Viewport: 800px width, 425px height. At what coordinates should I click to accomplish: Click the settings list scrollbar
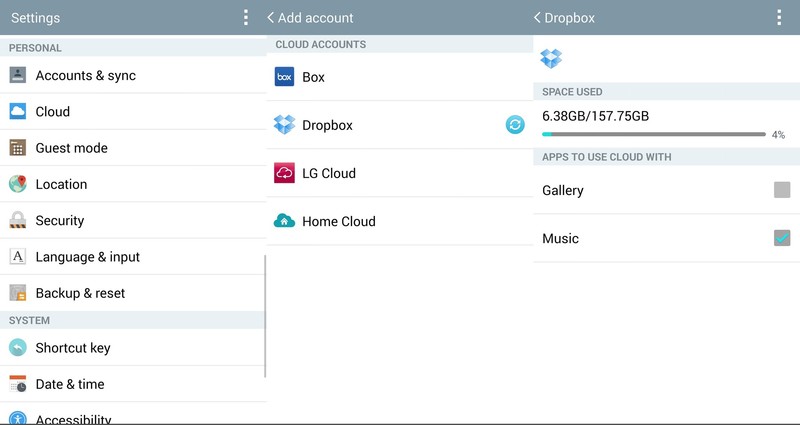[265, 315]
